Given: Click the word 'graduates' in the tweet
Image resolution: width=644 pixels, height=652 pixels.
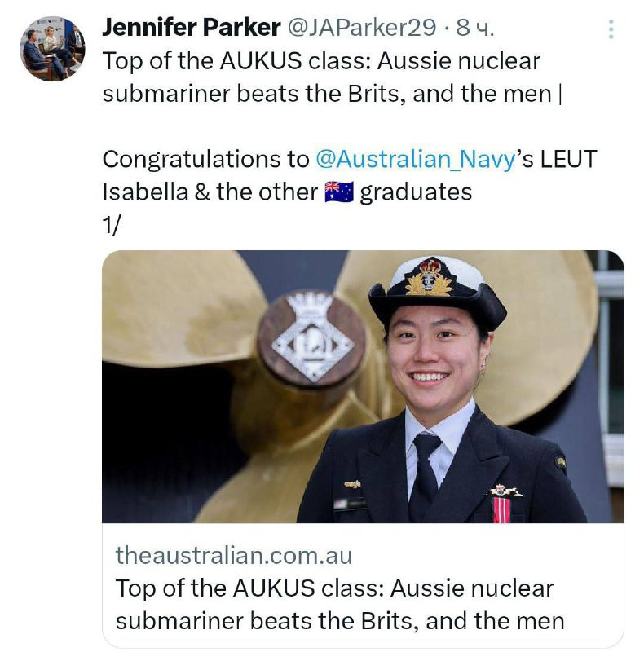Looking at the screenshot, I should click(416, 193).
